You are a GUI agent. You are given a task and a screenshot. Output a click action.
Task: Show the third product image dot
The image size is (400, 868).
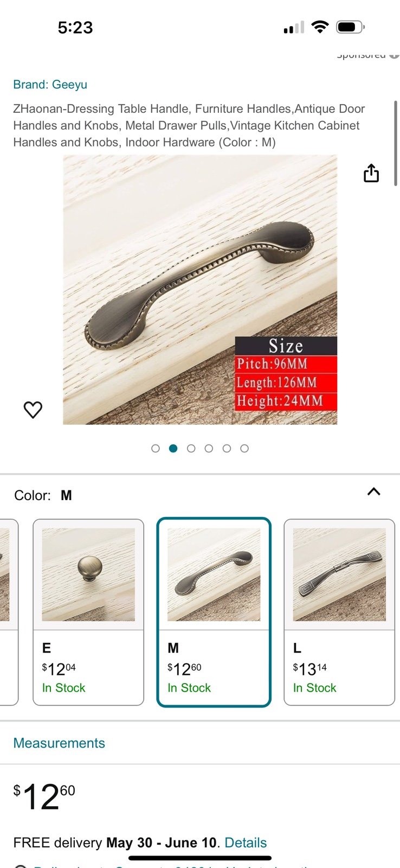click(191, 449)
